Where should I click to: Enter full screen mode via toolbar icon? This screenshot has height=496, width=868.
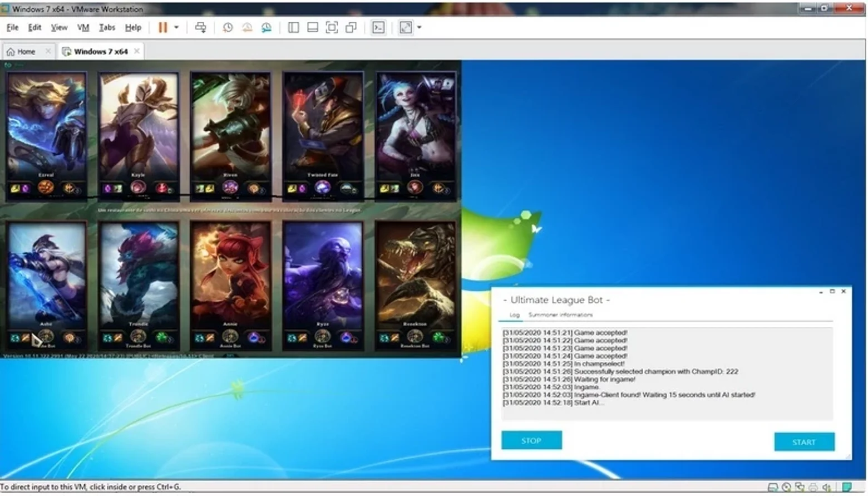tap(332, 27)
